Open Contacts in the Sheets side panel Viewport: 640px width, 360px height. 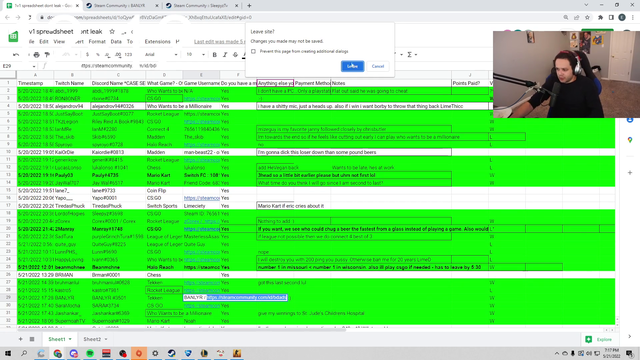pos(630,120)
